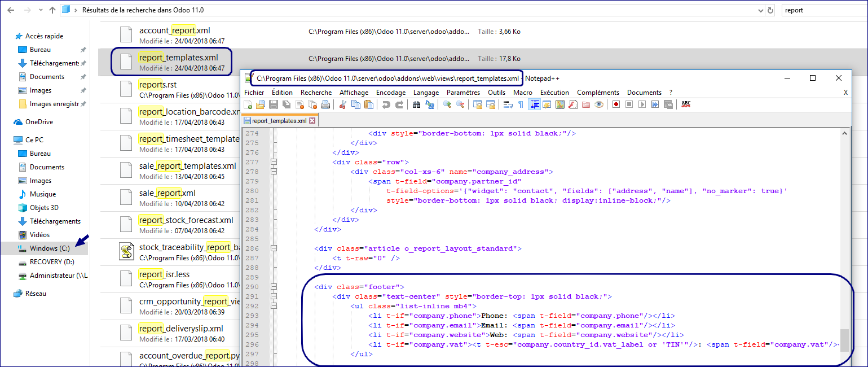This screenshot has width=868, height=367.
Task: Toggle Show all characters pilcrow icon
Action: (521, 104)
